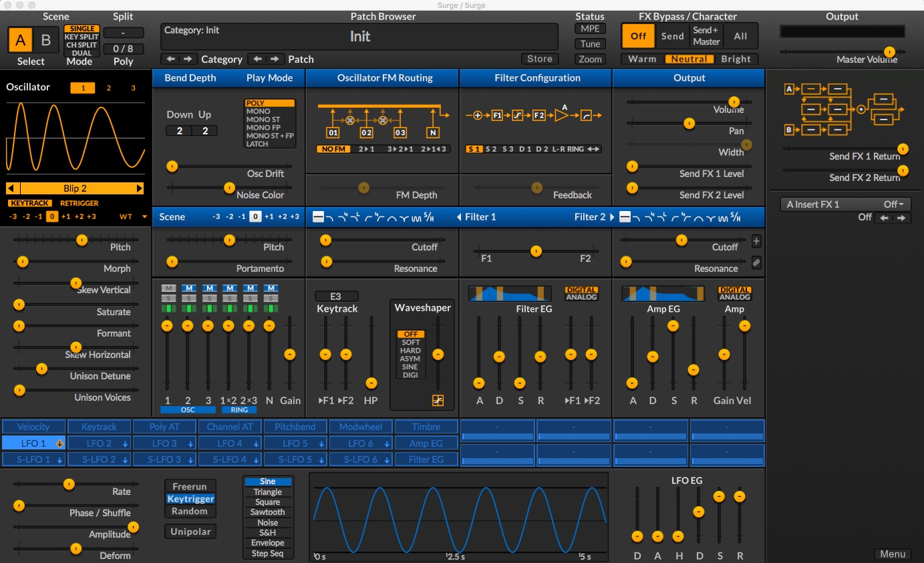This screenshot has width=924, height=563.
Task: Mute oscillator 1 in the mixer
Action: click(168, 288)
